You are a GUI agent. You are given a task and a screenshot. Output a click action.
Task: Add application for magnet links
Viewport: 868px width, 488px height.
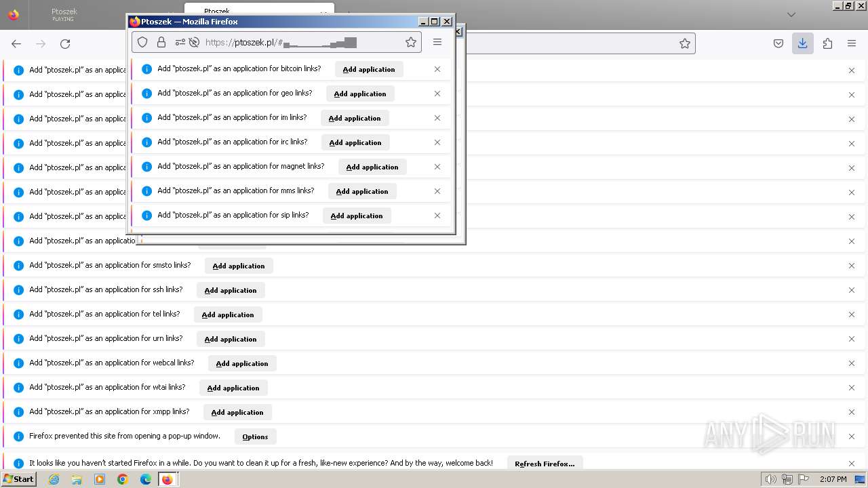click(x=372, y=167)
